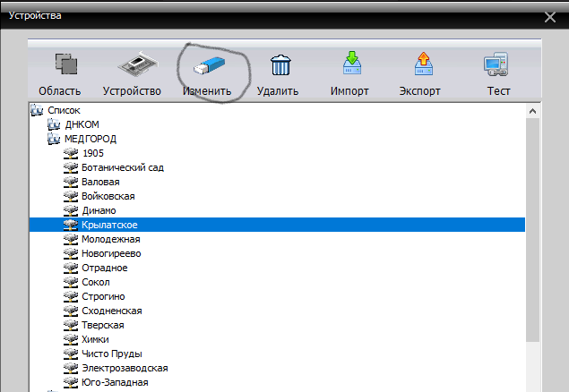This screenshot has height=392, width=569.
Task: Click the ДНКОМ area folder icon
Action: (x=54, y=124)
